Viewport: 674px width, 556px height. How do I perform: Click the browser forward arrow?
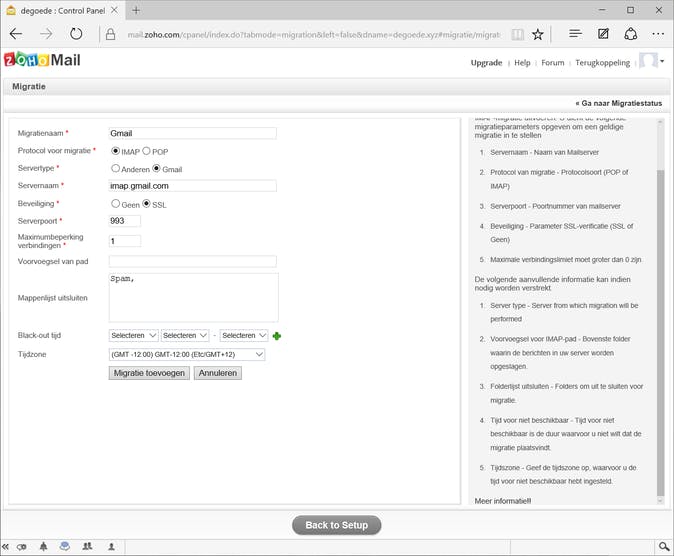(x=46, y=34)
